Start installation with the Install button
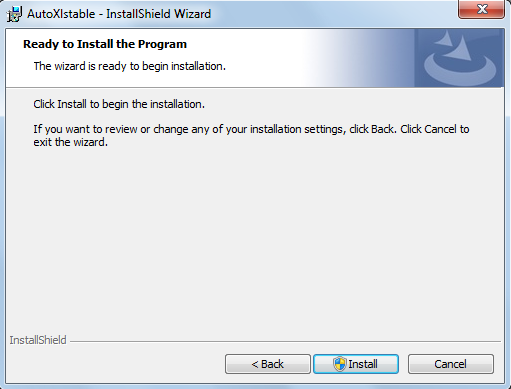 pyautogui.click(x=356, y=364)
